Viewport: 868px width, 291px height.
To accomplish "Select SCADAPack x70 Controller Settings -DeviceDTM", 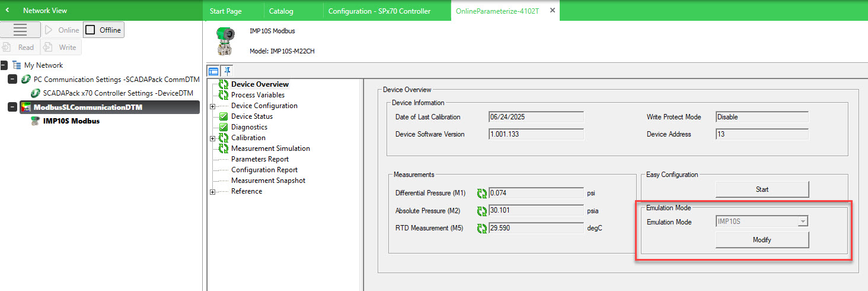I will (118, 93).
